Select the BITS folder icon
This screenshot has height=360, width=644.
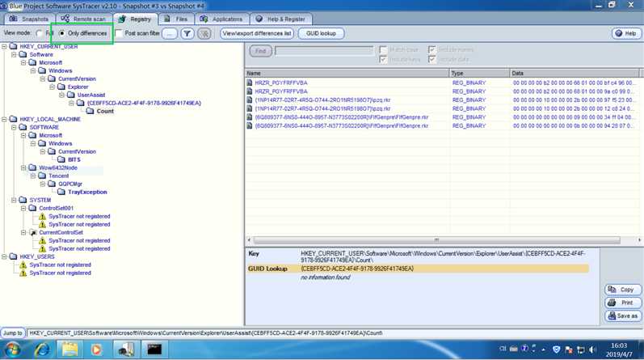click(61, 159)
